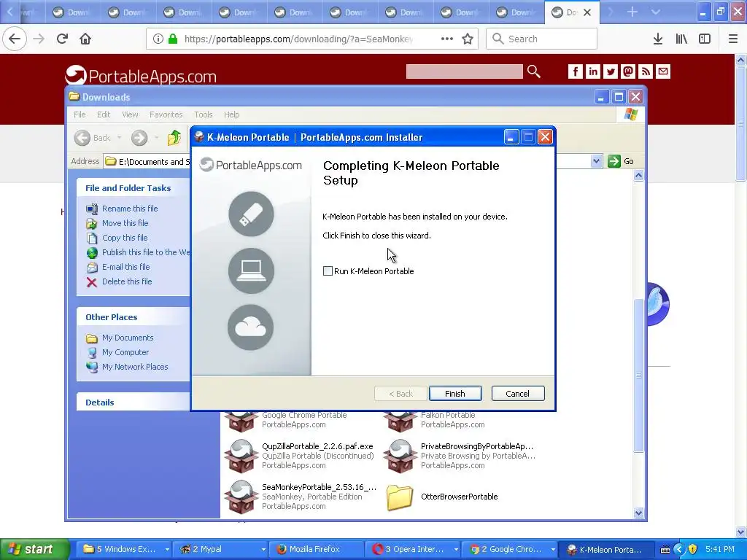747x560 pixels.
Task: Click E-mail this file link
Action: click(x=125, y=267)
